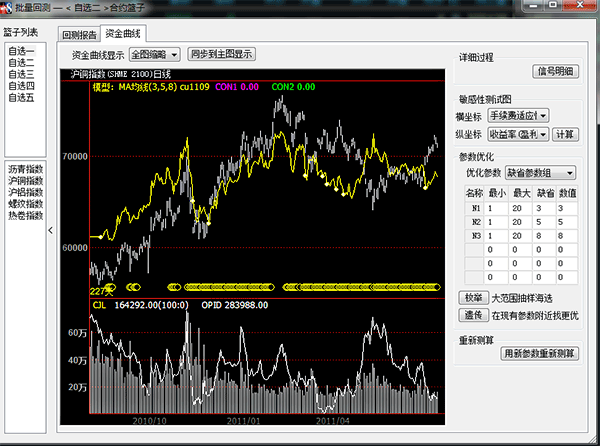600x446 pixels.
Task: Run the 遗传 genetic optimization
Action: [473, 315]
